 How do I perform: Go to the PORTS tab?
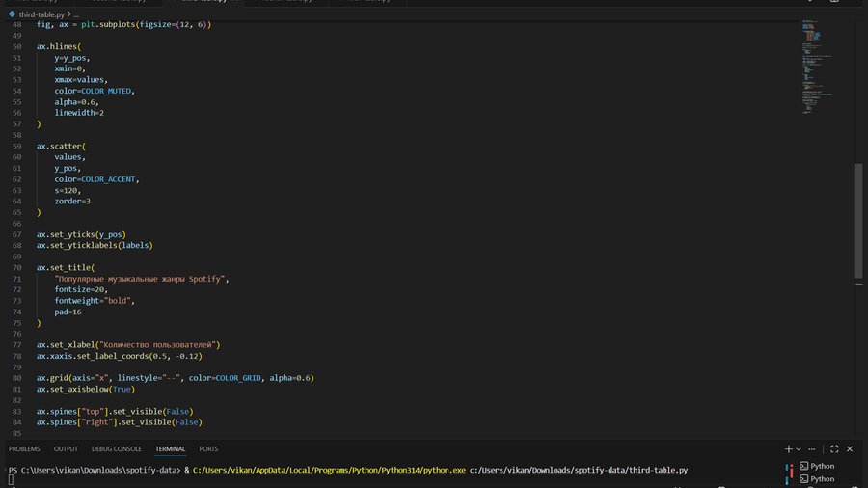point(208,448)
